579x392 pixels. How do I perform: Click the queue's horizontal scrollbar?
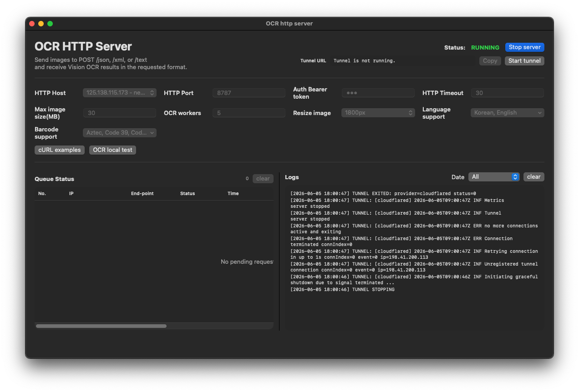tap(101, 326)
